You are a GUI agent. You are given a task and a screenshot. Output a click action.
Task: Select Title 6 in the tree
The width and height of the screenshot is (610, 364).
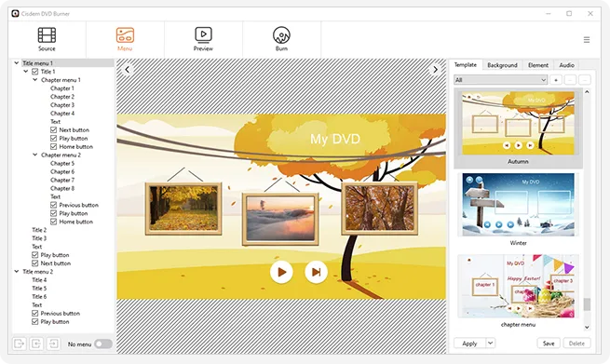(39, 297)
